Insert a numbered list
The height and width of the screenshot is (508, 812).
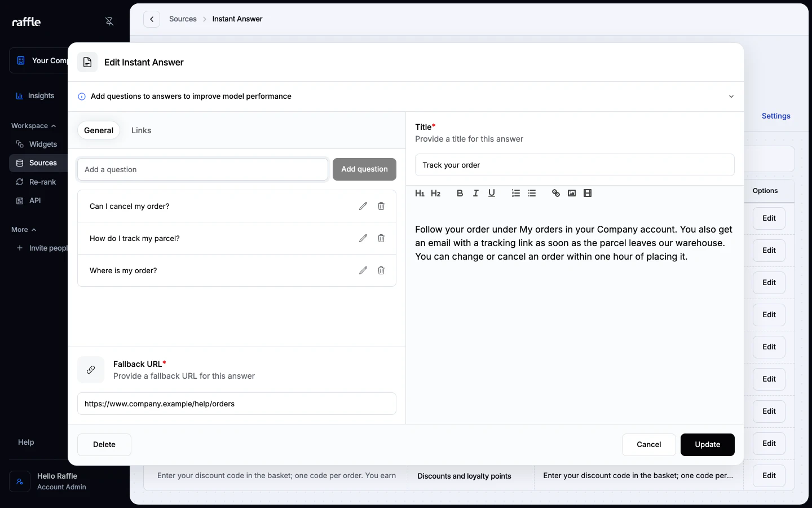(515, 193)
